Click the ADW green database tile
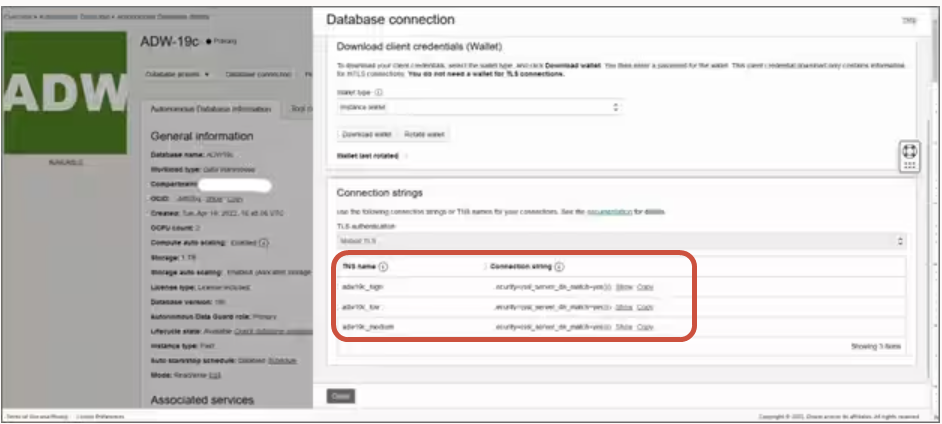 pyautogui.click(x=65, y=92)
